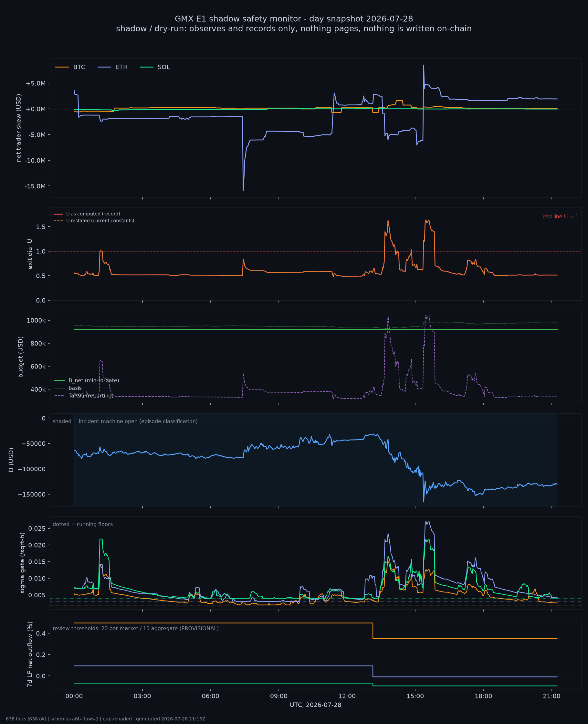Click the 15:00 x-axis tick label
588x724 pixels.
click(x=415, y=696)
